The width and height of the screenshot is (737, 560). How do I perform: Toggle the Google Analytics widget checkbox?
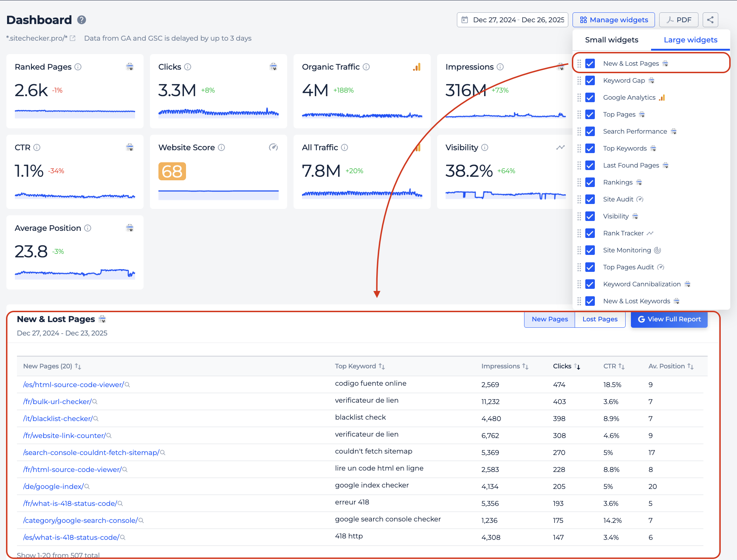click(590, 98)
